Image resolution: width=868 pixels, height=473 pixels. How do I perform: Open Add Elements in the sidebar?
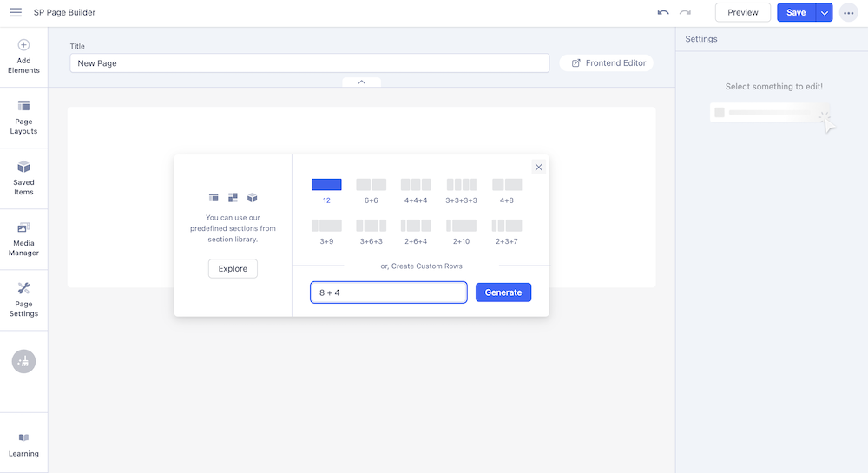tap(23, 56)
